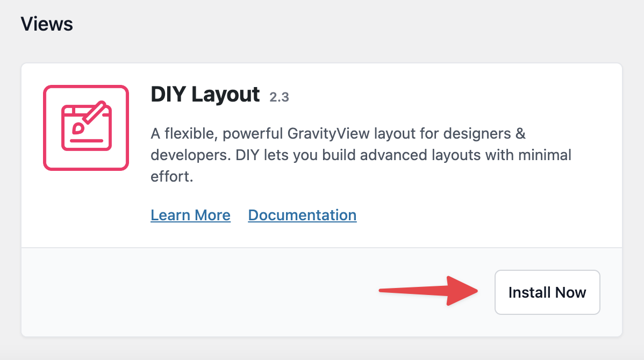Click the Views section heading
The image size is (644, 360).
47,24
